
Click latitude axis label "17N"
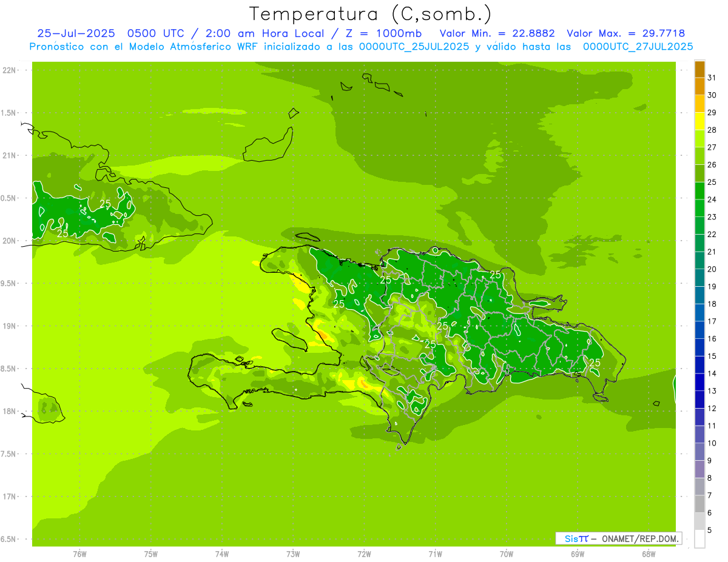(9, 496)
